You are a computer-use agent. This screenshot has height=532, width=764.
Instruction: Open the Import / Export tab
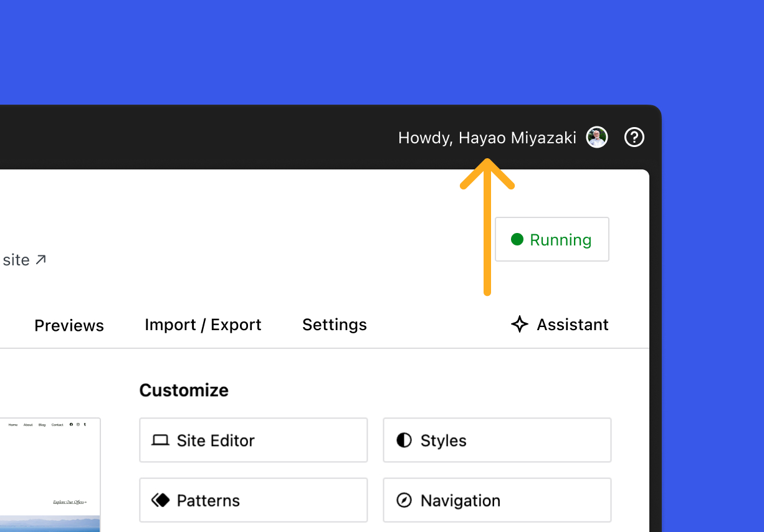click(203, 325)
